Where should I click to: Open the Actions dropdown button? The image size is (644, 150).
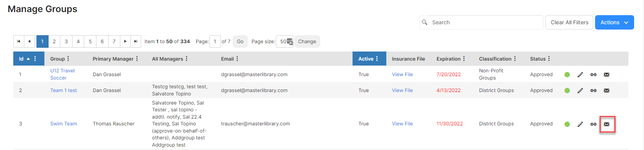[614, 22]
